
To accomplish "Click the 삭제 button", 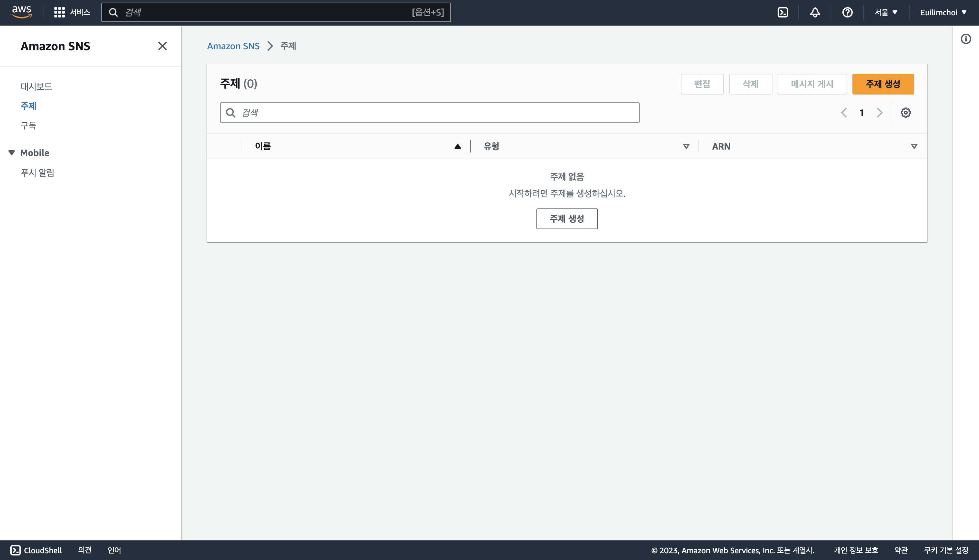I will (750, 84).
